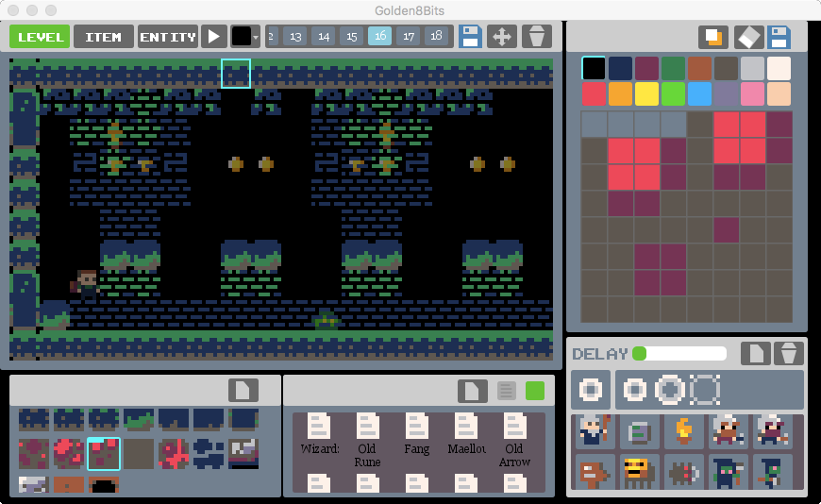This screenshot has width=821, height=504.
Task: Select the dashed square empty frame slot
Action: tap(705, 391)
